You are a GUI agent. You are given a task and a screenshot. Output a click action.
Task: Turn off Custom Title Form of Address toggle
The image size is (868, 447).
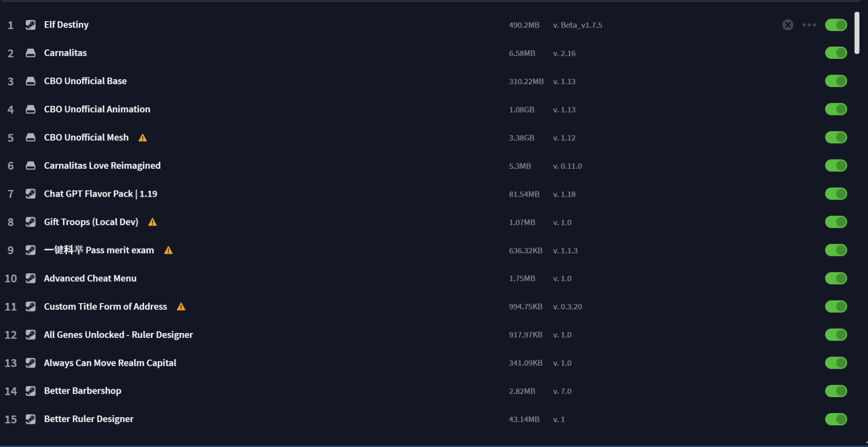tap(836, 307)
